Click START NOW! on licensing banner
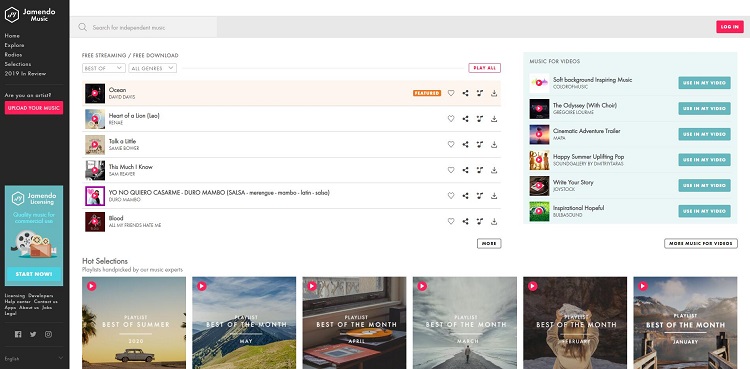 (34, 274)
